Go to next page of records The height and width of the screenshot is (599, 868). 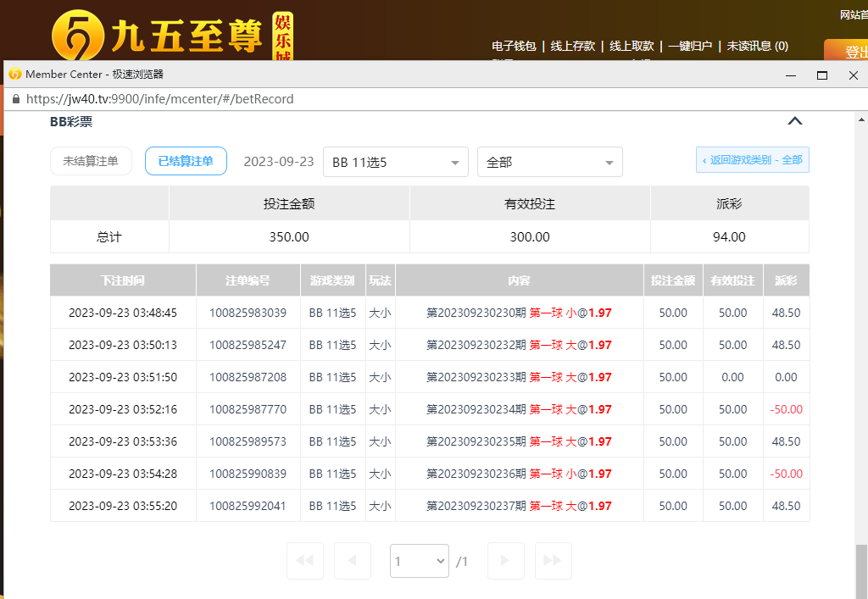tap(505, 561)
